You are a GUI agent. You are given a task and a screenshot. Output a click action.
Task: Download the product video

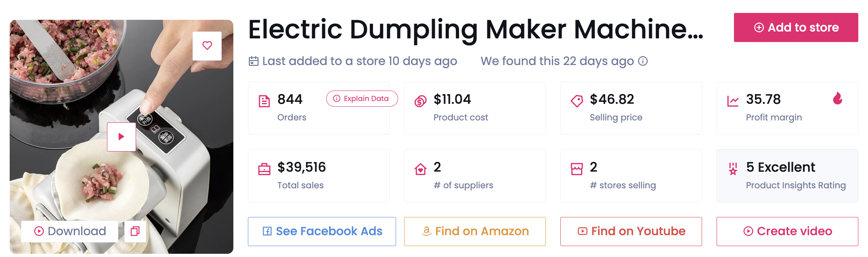click(x=70, y=231)
